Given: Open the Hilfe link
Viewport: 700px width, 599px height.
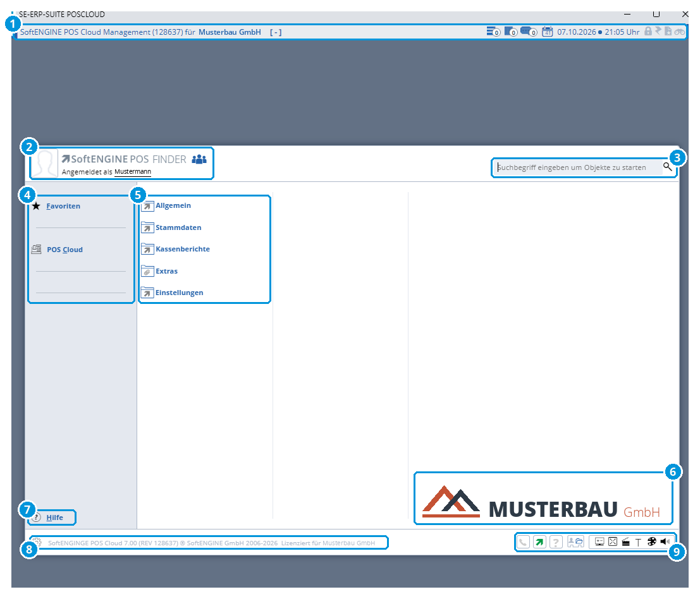Looking at the screenshot, I should coord(54,517).
